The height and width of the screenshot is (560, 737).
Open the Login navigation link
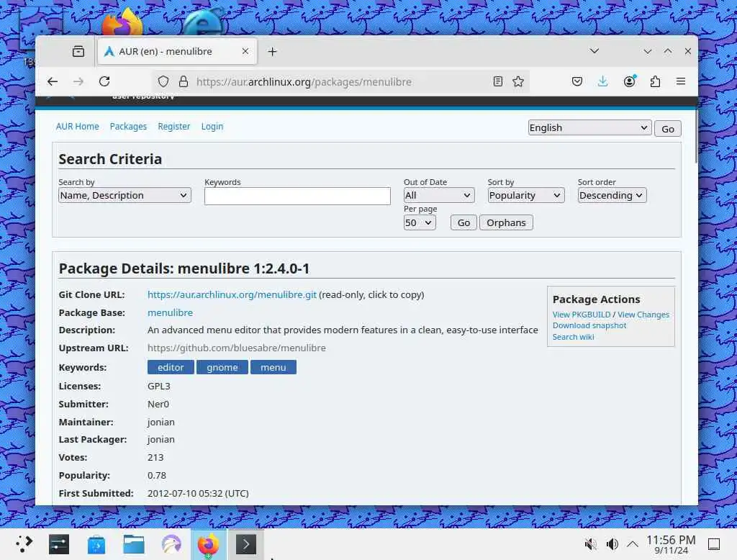(212, 127)
